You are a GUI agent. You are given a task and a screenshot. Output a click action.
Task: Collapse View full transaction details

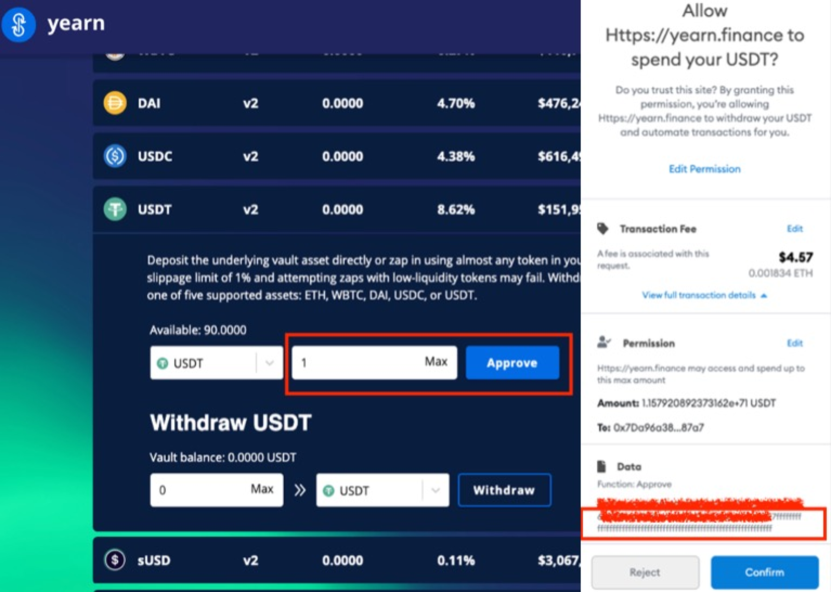point(704,295)
